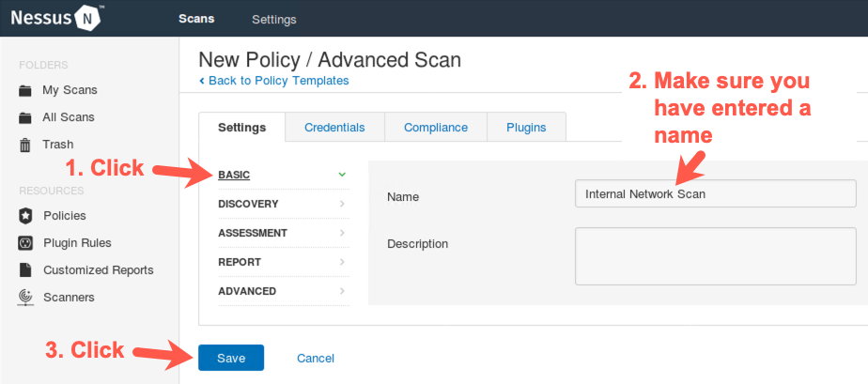868x384 pixels.
Task: Open My Scans folder icon
Action: tap(25, 90)
